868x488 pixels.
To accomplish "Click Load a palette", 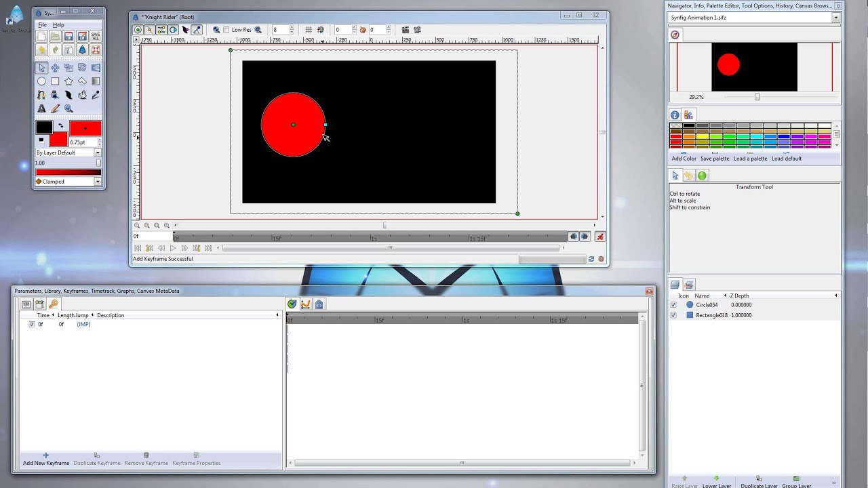I will (750, 159).
